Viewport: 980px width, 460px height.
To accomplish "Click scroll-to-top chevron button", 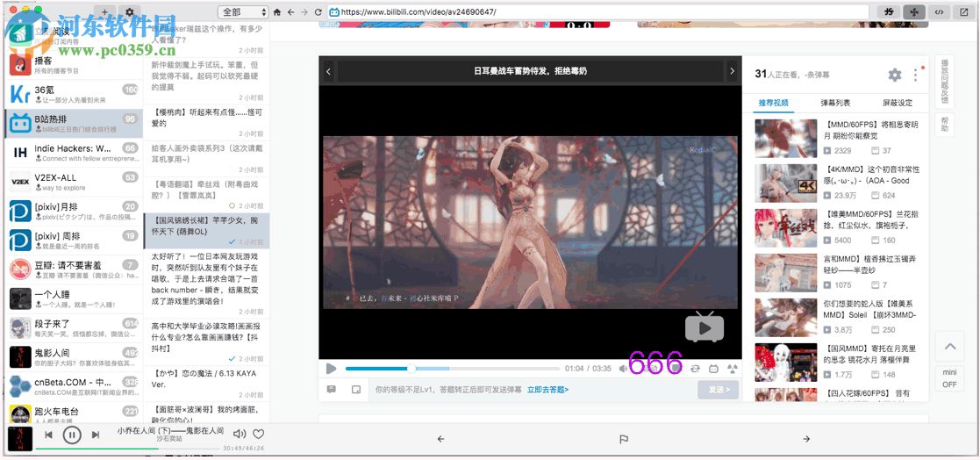I will point(949,346).
